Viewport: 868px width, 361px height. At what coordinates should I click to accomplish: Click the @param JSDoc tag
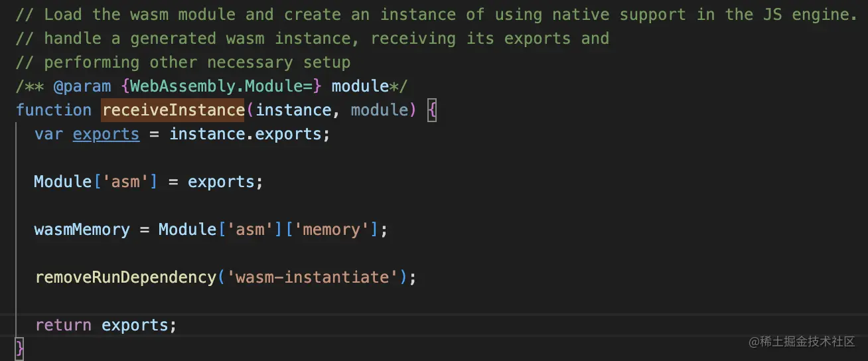coord(82,86)
